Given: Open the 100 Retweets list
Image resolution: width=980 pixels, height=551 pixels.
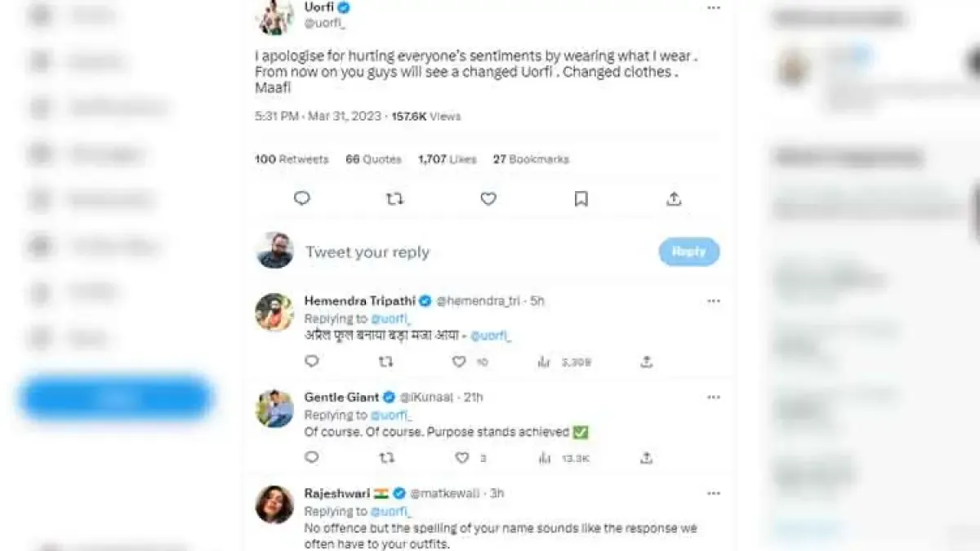Looking at the screenshot, I should [292, 159].
